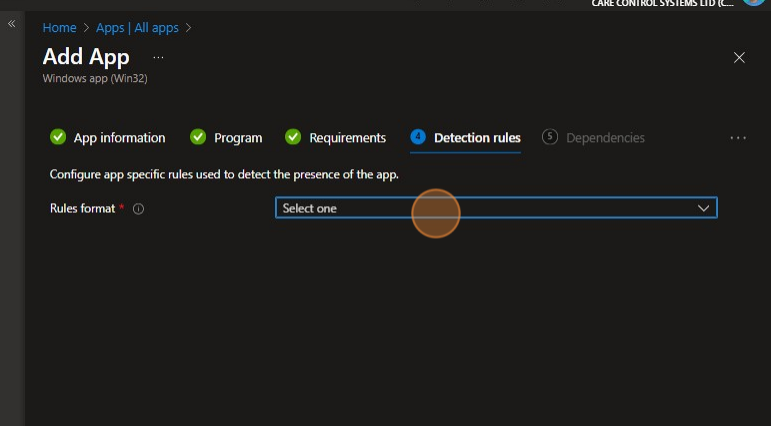This screenshot has height=426, width=771.
Task: Click the step 4 circle for Detection rules
Action: [418, 138]
